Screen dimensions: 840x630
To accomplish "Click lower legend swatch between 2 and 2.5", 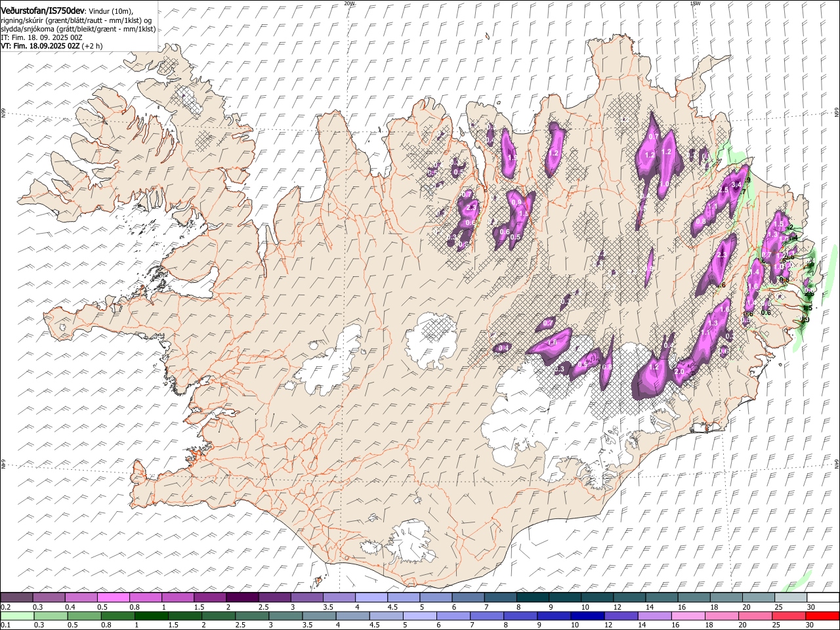I will pos(218,616).
